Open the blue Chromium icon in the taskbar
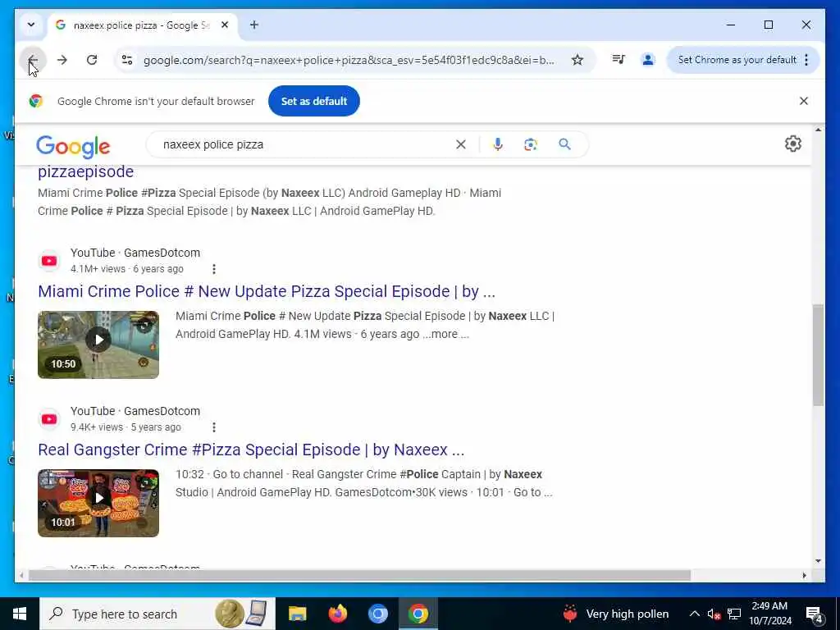 coord(377,614)
